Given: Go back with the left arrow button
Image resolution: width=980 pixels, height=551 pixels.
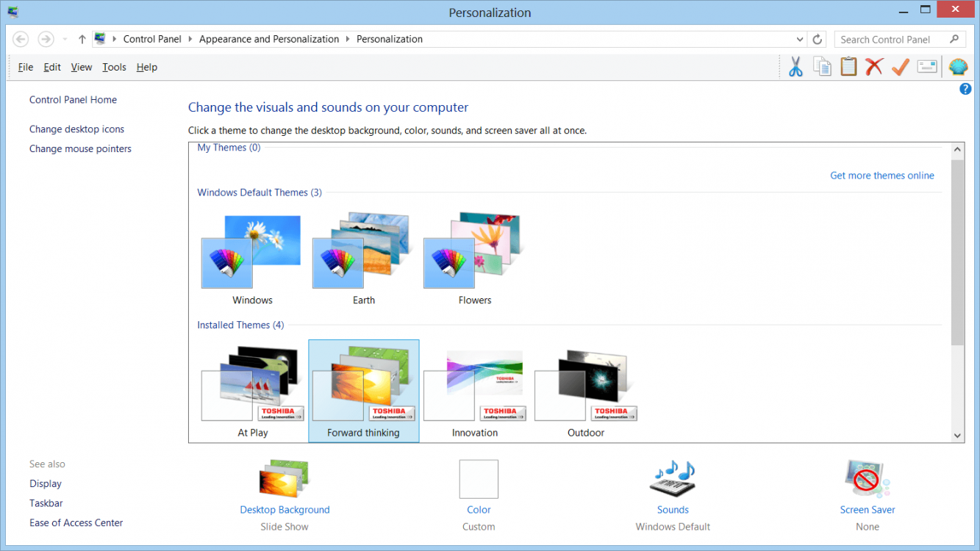Looking at the screenshot, I should click(21, 39).
